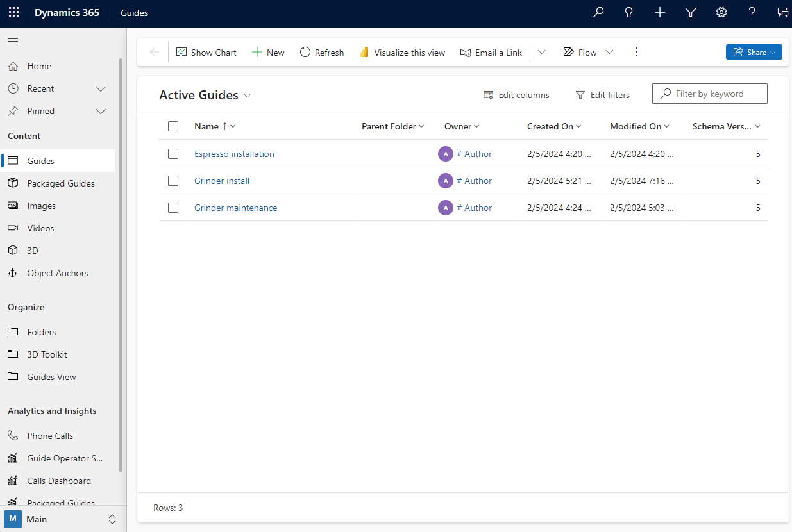Switch to Packaged Guides in the sidebar
The width and height of the screenshot is (792, 532).
tap(62, 183)
